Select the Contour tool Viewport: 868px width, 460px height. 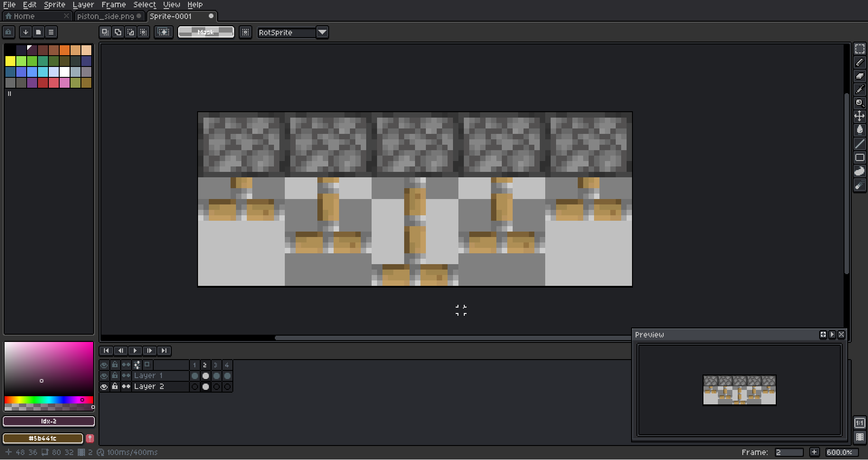click(859, 171)
